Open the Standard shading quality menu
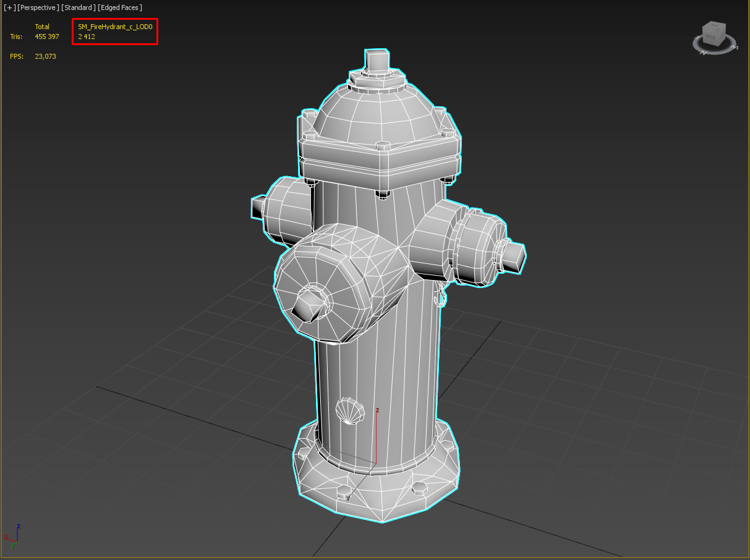Screen dimensions: 750x560 (x=78, y=7)
